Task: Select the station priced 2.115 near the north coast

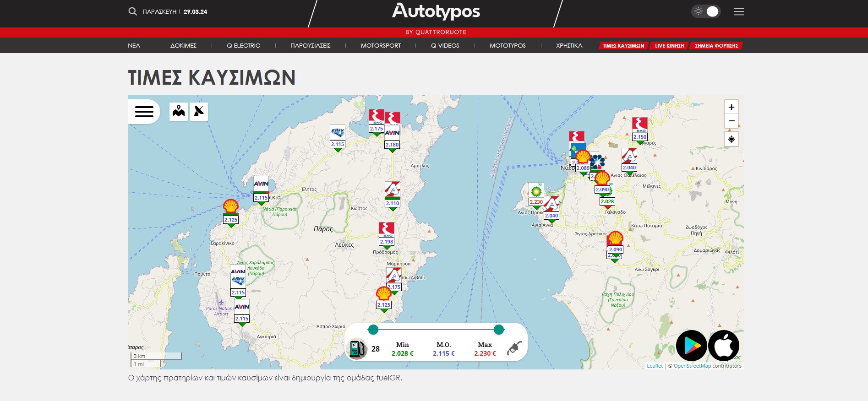Action: (x=338, y=138)
